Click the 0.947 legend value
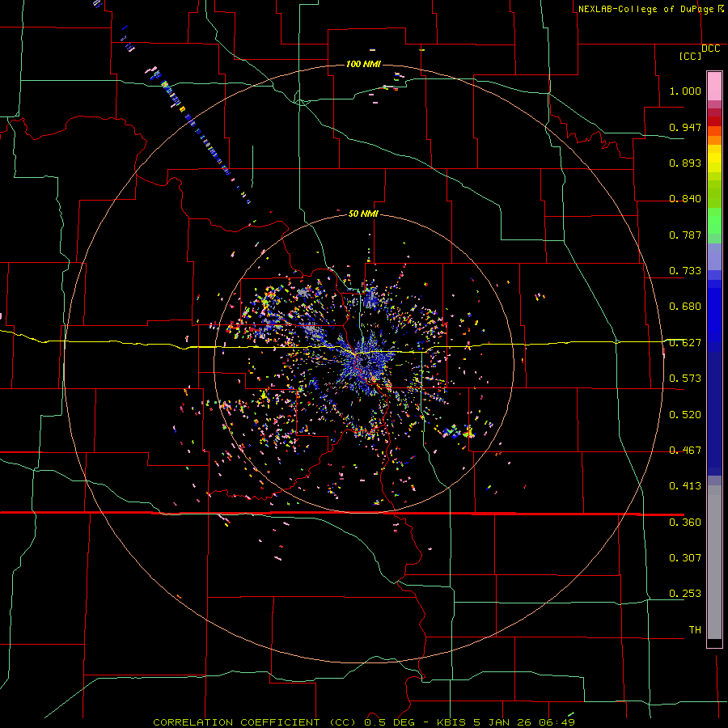 point(685,127)
